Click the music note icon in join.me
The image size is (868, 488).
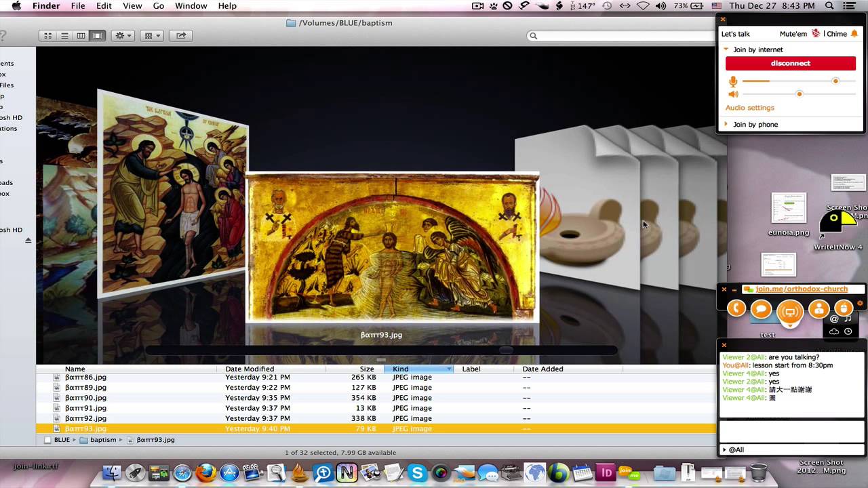[x=848, y=319]
